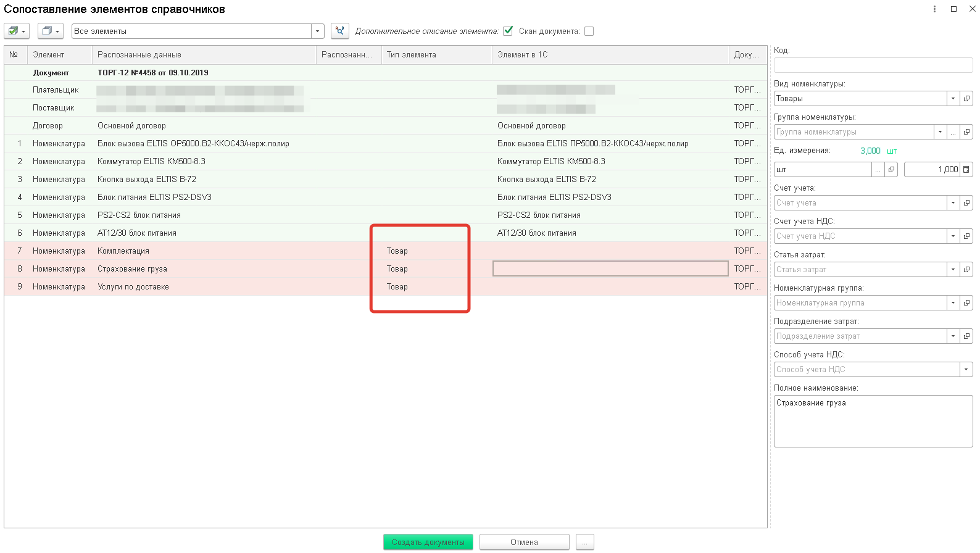The image size is (980, 553).
Task: Enable the Скан документа checkbox
Action: (589, 31)
